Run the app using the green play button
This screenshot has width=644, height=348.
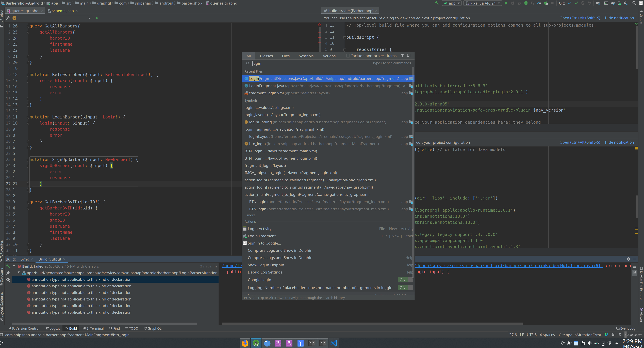(x=506, y=3)
